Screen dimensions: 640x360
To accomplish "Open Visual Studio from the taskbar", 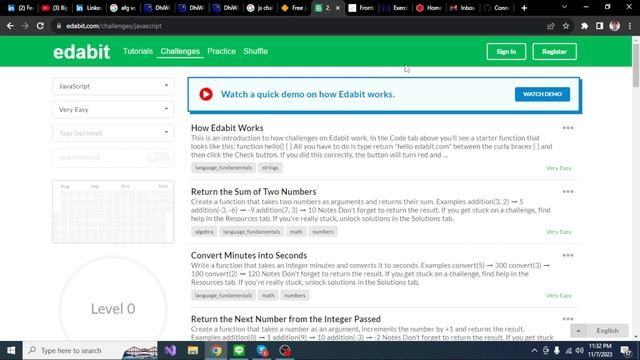I will tap(170, 351).
